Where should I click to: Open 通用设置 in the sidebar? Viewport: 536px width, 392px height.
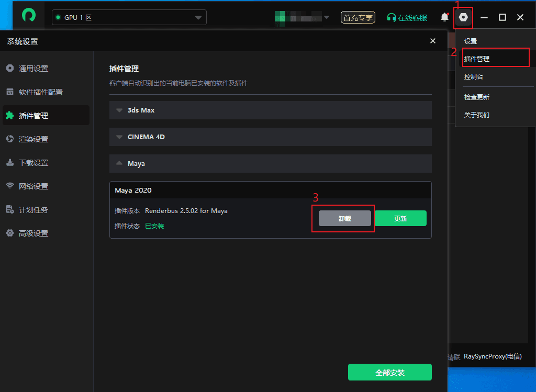tap(33, 69)
